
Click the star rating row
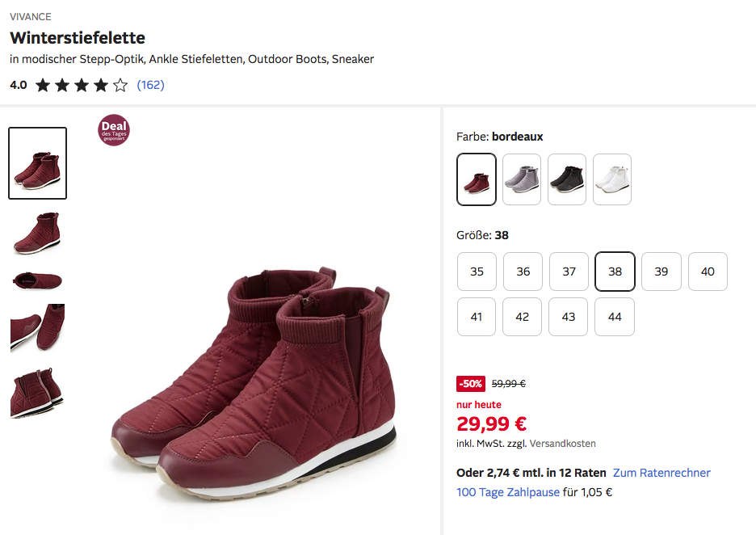pyautogui.click(x=82, y=85)
